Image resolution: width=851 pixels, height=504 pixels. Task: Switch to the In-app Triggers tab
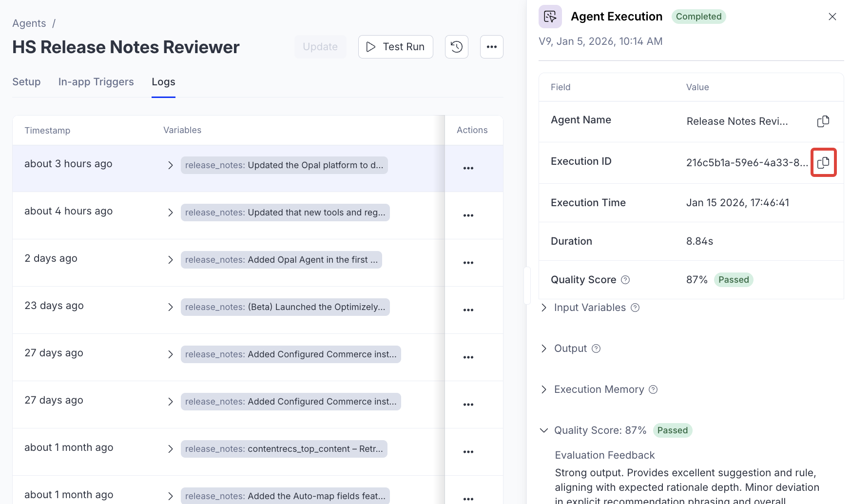coord(96,82)
